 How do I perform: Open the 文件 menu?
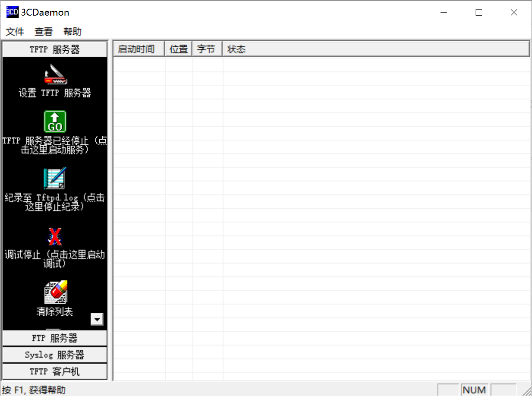pyautogui.click(x=15, y=32)
